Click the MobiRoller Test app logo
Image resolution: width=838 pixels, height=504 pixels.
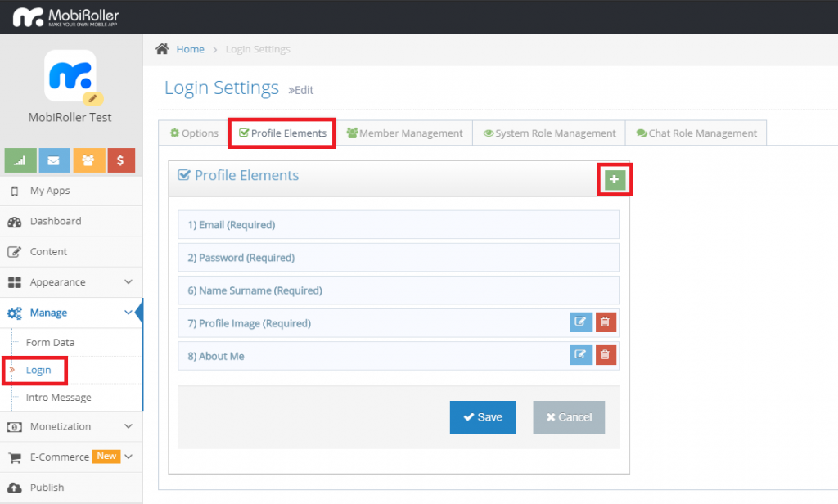click(71, 76)
